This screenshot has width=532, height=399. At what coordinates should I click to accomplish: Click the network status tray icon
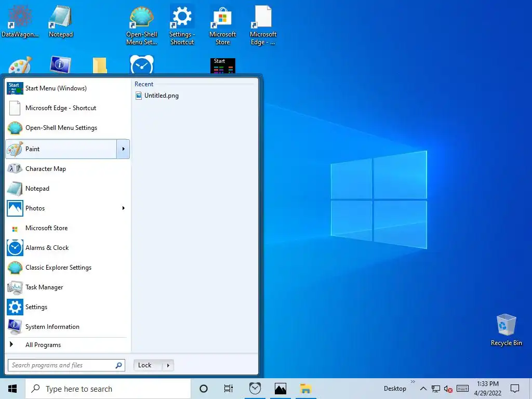[436, 389]
